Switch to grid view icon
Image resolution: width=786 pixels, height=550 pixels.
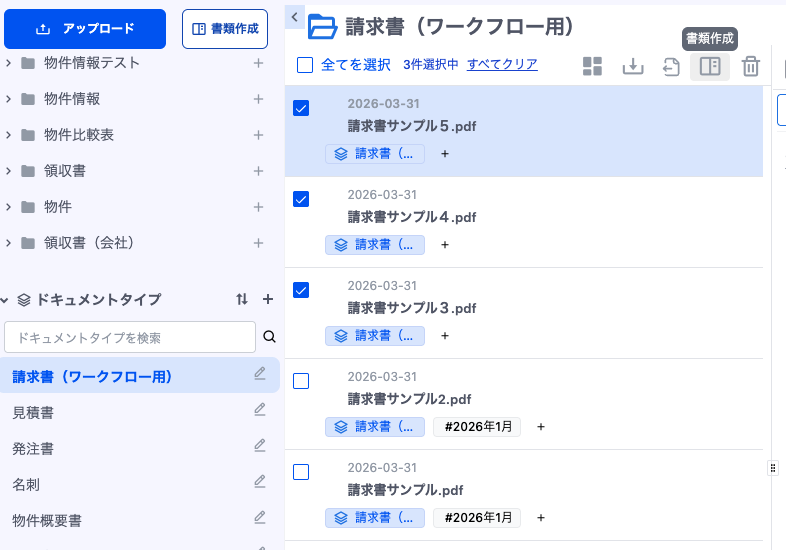(592, 66)
